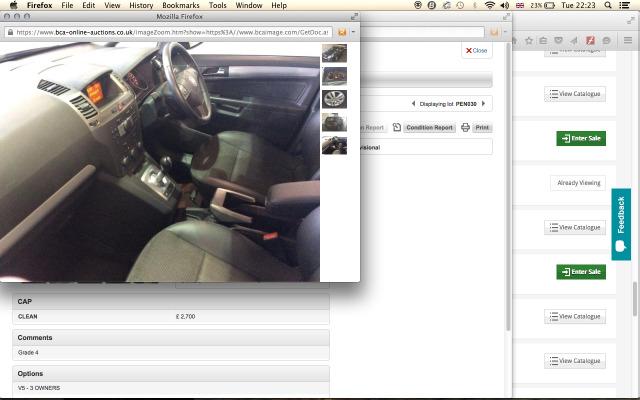The image size is (640, 400).
Task: Click the battery status icon
Action: 550,5
